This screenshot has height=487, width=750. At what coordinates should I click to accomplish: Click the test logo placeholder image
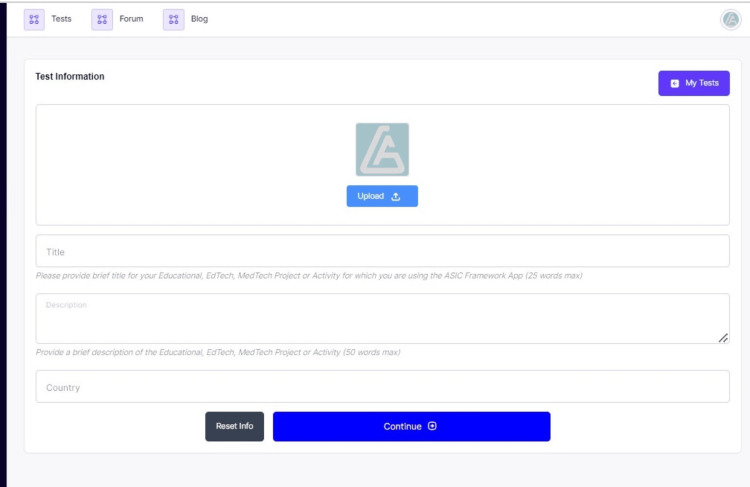click(x=382, y=150)
